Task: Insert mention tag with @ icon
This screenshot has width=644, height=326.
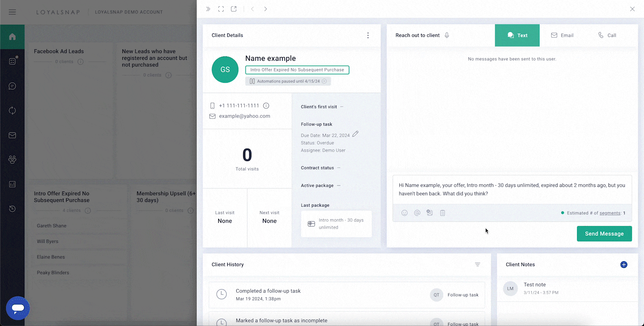Action: [x=417, y=213]
